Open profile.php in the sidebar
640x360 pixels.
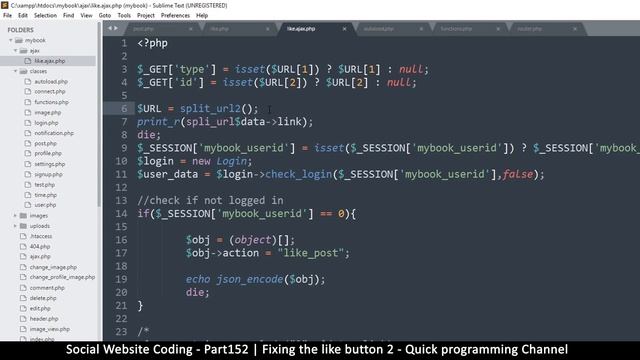(x=48, y=153)
